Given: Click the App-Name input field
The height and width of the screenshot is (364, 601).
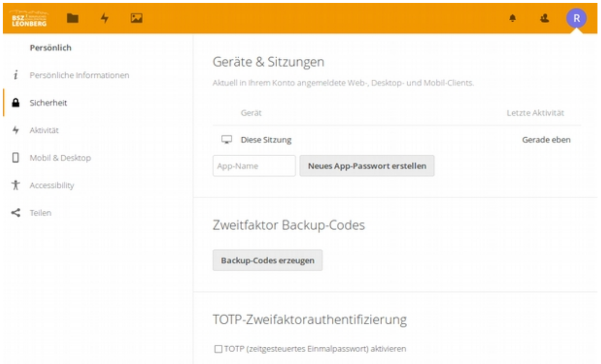Looking at the screenshot, I should tap(254, 166).
